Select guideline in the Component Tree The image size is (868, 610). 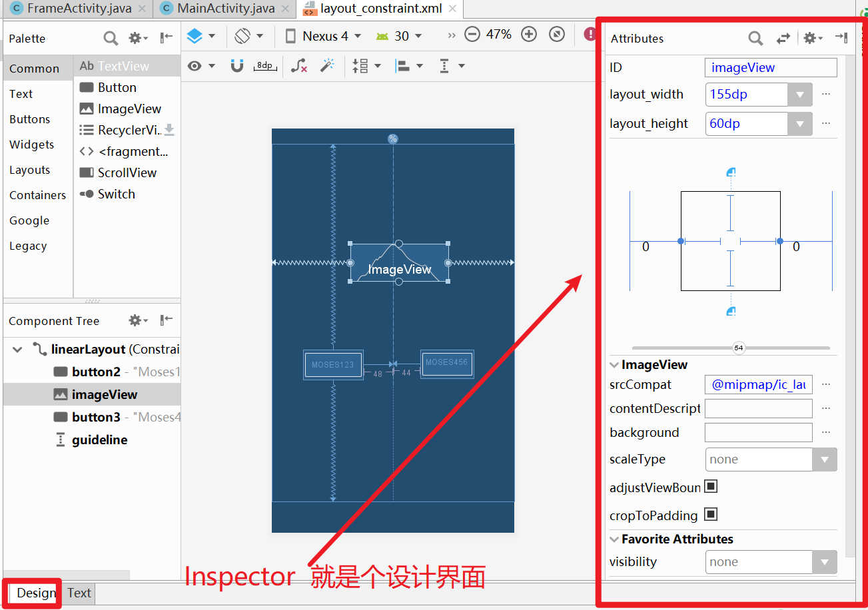coord(91,440)
